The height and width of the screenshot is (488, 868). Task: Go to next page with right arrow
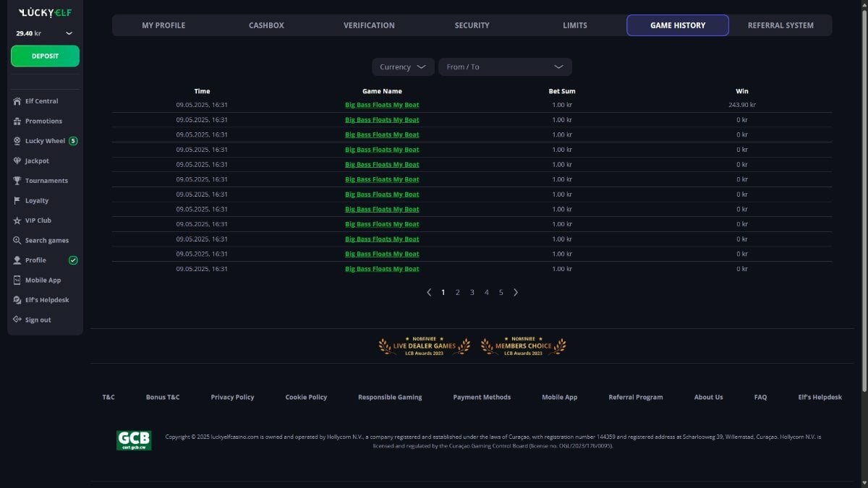(x=516, y=293)
